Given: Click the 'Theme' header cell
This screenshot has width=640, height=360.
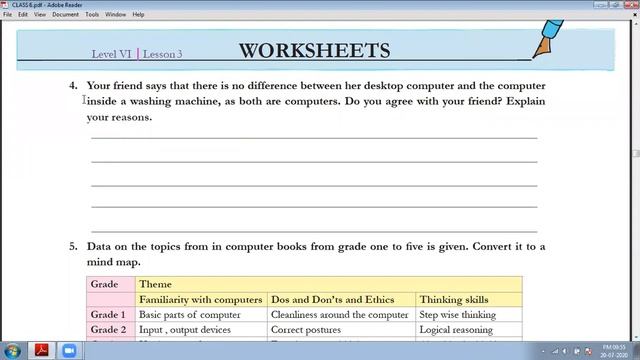Looking at the screenshot, I should click(x=329, y=284).
